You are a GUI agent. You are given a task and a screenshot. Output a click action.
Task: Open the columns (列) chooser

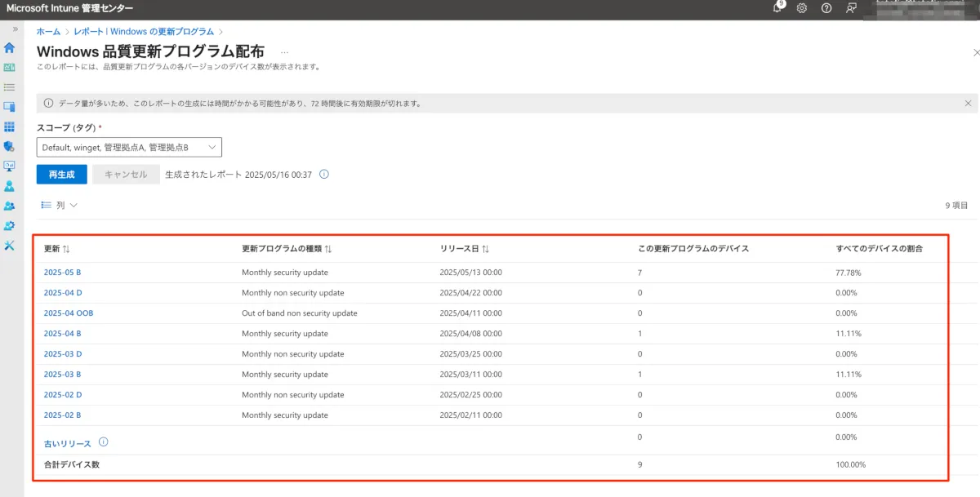pos(60,206)
